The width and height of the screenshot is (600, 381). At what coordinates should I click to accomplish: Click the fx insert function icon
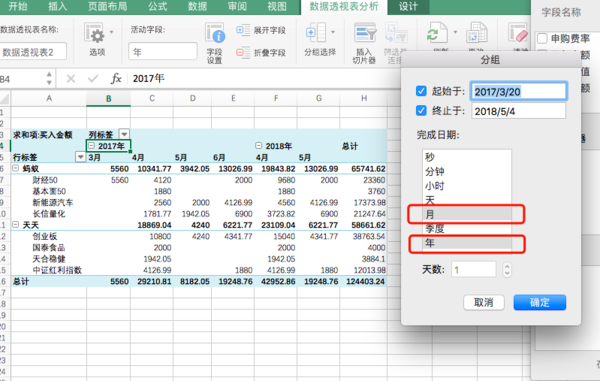tap(116, 79)
